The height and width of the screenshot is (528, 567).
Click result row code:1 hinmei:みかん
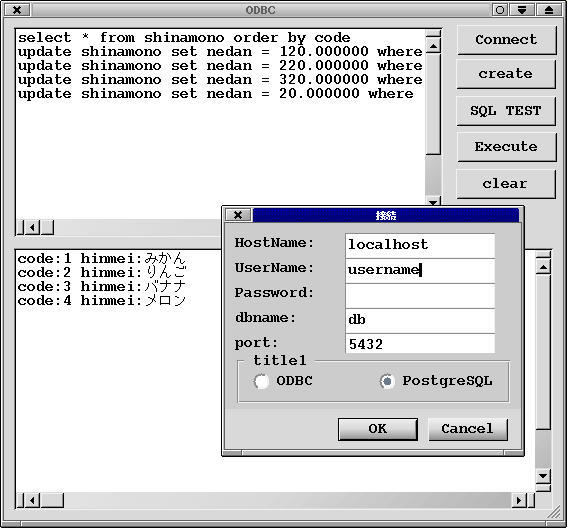(x=102, y=259)
